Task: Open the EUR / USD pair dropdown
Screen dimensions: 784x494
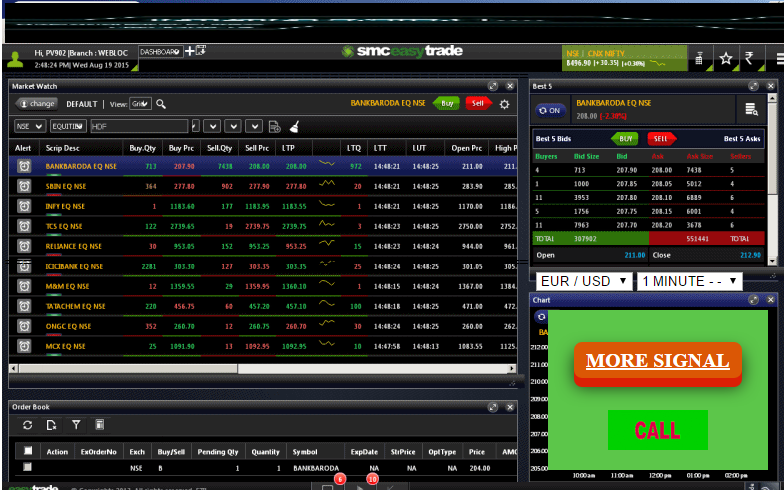Action: (x=584, y=282)
